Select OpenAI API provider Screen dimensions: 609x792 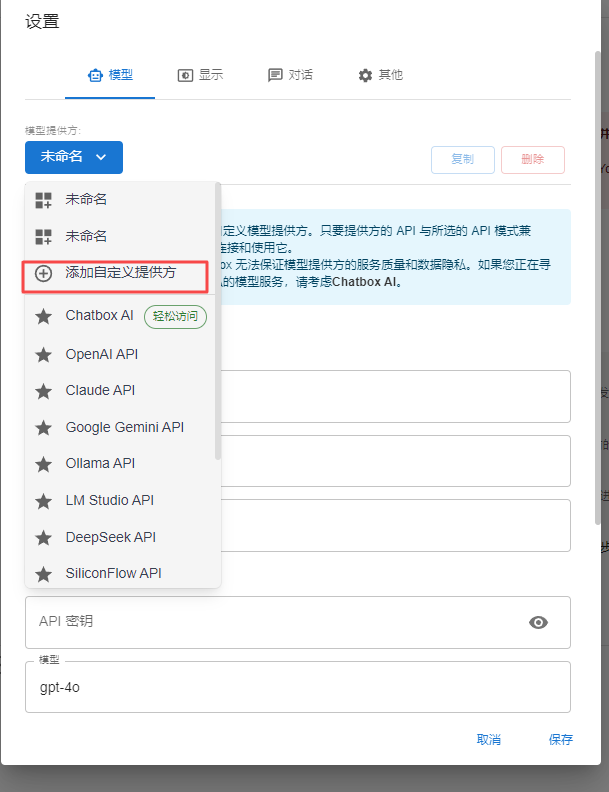[x=120, y=355]
